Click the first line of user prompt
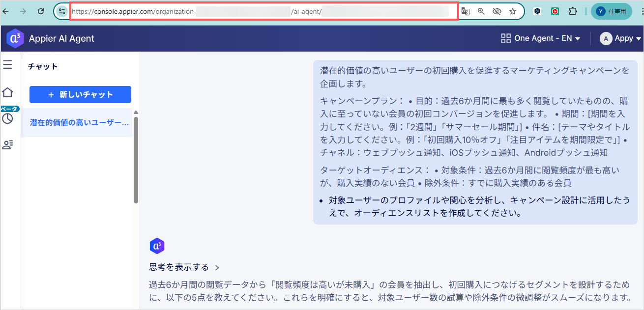The width and height of the screenshot is (644, 310). (474, 70)
